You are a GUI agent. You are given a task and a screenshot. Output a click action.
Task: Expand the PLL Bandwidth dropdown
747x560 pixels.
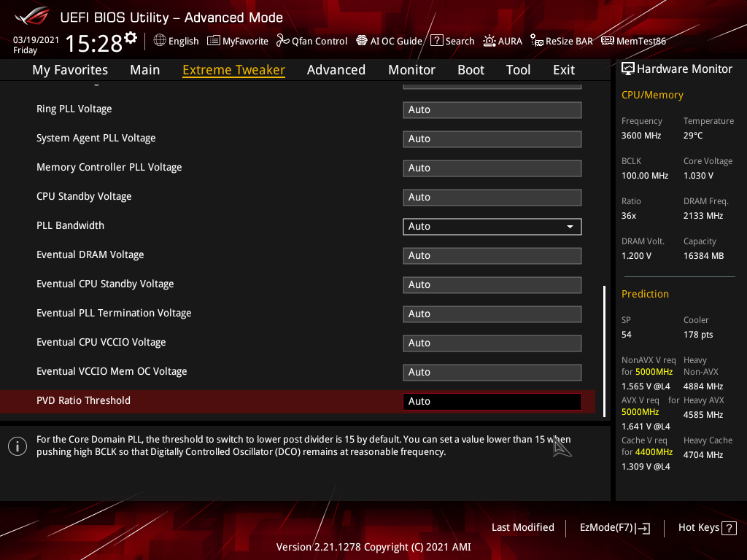tap(492, 227)
